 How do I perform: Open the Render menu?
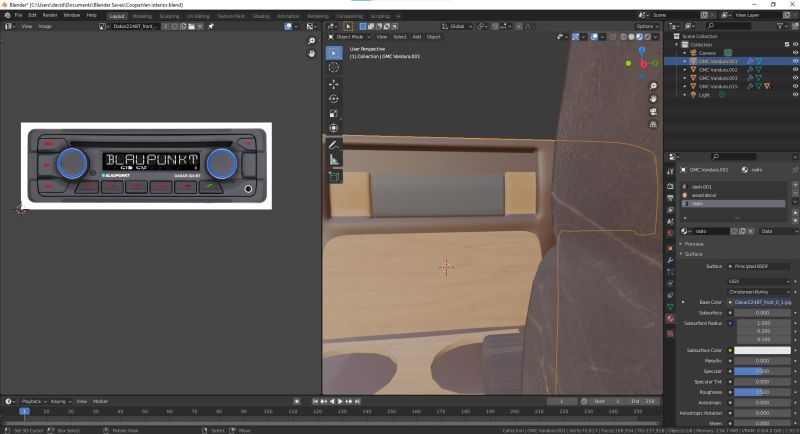coord(49,15)
